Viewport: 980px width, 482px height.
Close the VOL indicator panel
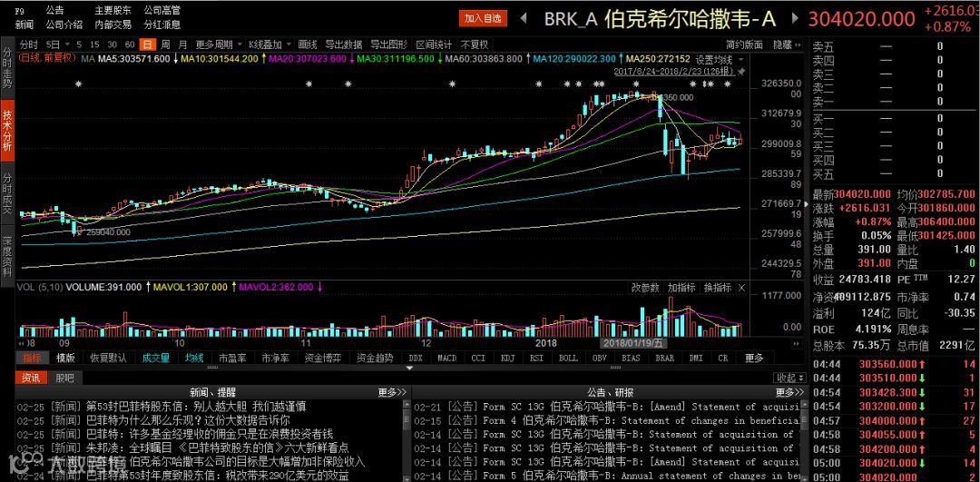tap(742, 288)
